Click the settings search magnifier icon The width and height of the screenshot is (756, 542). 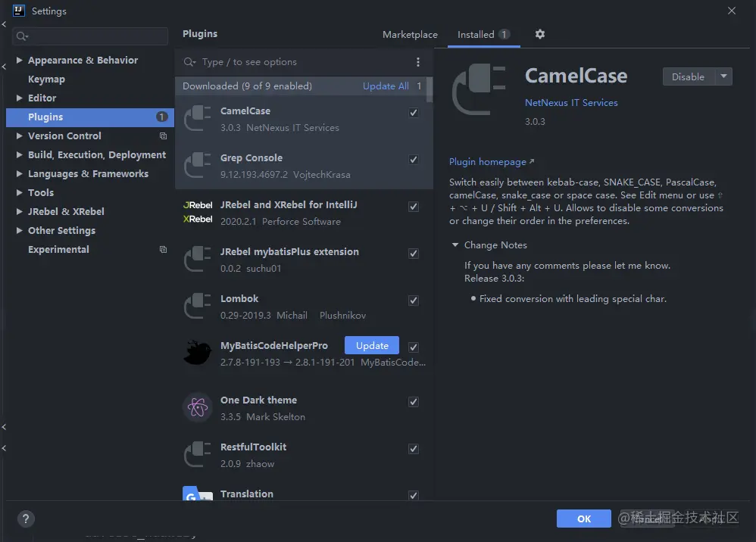22,36
